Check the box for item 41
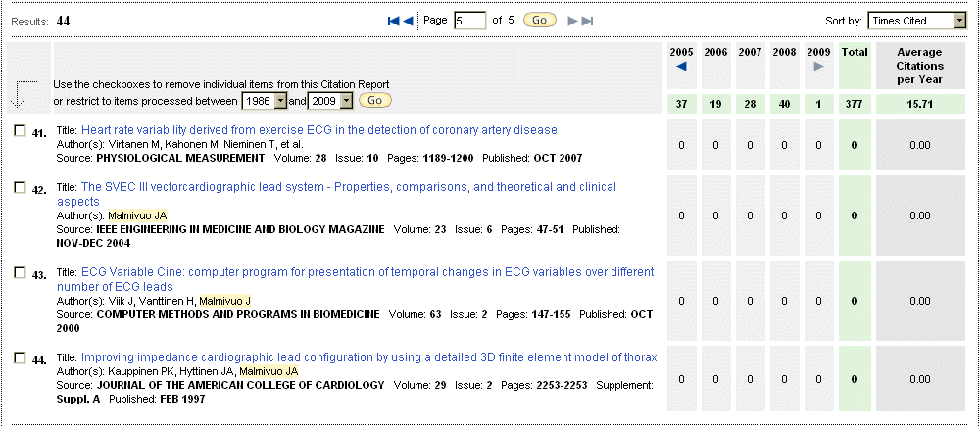 pos(21,131)
